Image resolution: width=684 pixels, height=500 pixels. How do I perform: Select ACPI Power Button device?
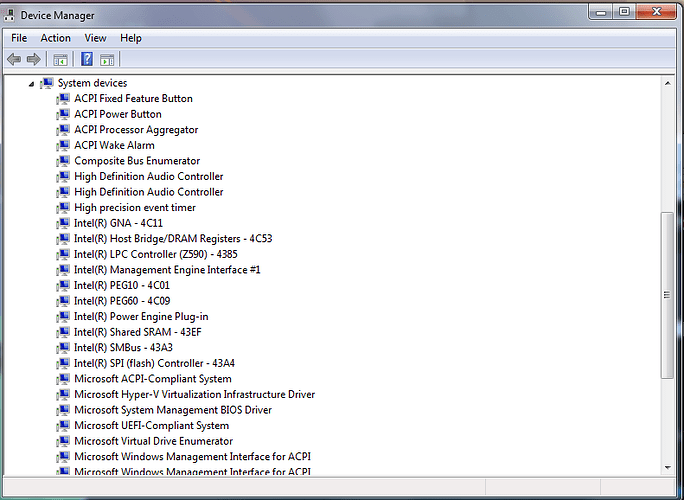pos(118,114)
